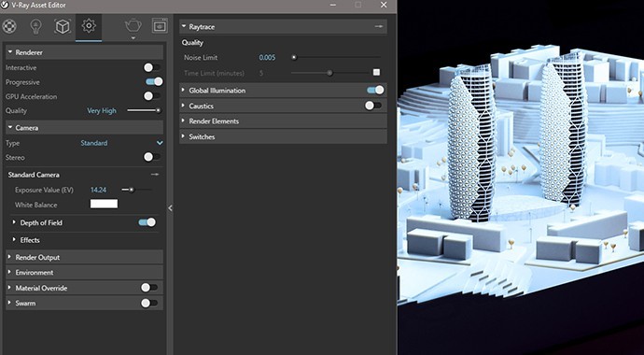Image resolution: width=644 pixels, height=355 pixels.
Task: Expand the Depth of Field section
Action: (x=14, y=222)
